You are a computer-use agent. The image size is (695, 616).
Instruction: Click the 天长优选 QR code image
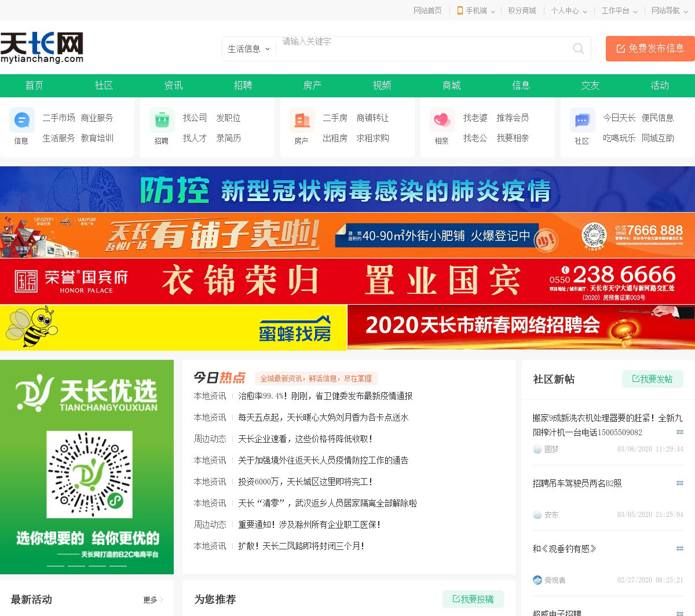(x=89, y=475)
